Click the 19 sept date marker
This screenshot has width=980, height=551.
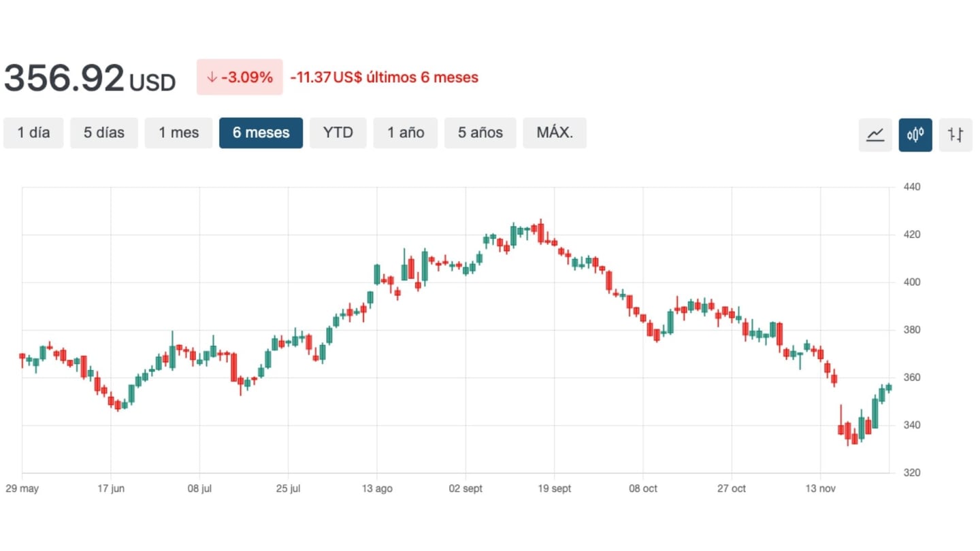click(x=553, y=489)
